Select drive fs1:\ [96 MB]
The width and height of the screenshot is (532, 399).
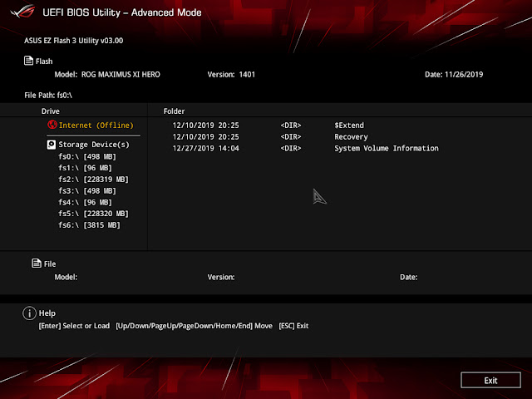[x=85, y=168]
